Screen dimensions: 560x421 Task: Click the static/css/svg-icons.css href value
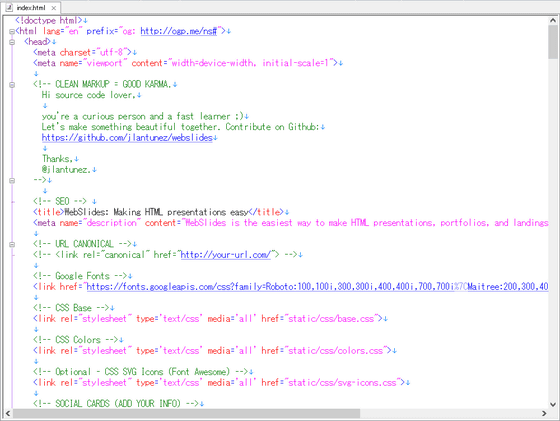pyautogui.click(x=342, y=382)
